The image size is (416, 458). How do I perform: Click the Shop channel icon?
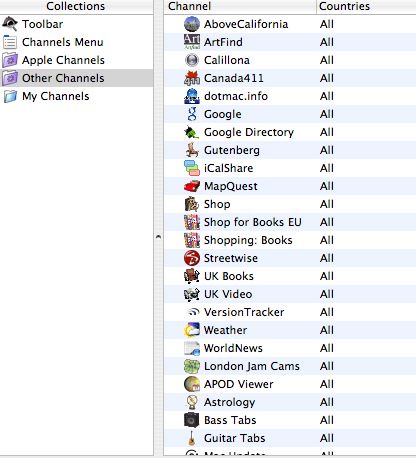(x=192, y=204)
